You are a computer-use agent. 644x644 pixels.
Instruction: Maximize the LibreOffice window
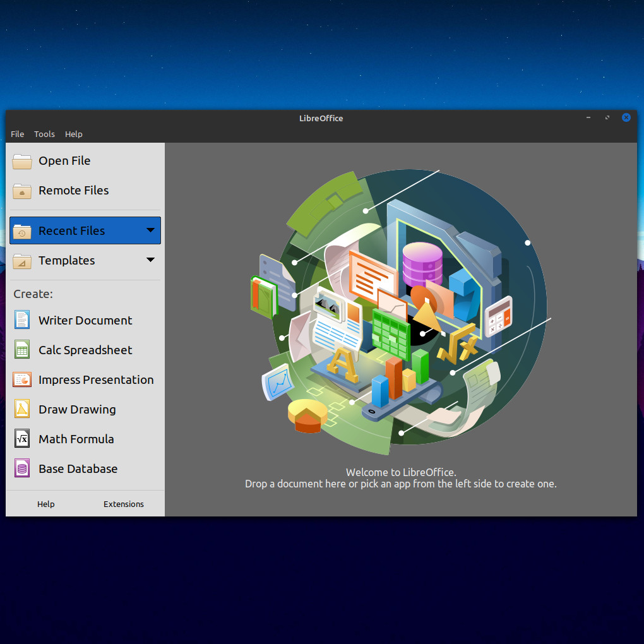click(x=607, y=118)
